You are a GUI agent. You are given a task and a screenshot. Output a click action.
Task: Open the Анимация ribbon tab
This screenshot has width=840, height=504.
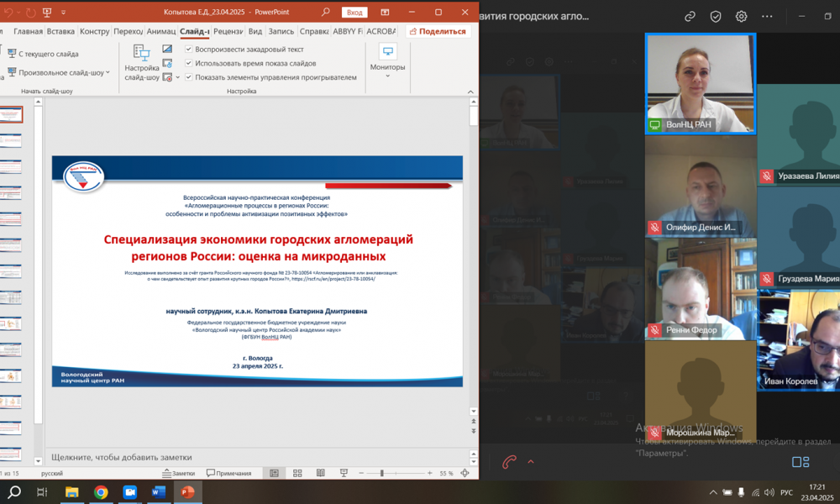coord(160,31)
